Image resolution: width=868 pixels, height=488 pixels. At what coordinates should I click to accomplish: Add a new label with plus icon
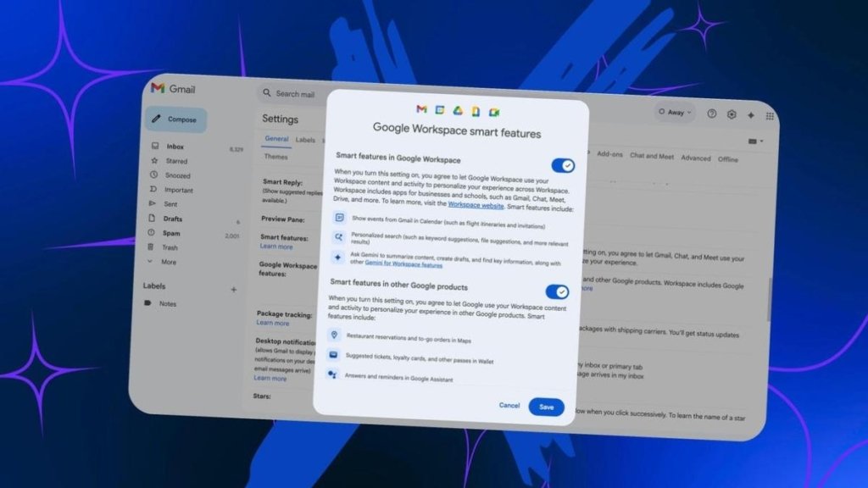pyautogui.click(x=234, y=290)
